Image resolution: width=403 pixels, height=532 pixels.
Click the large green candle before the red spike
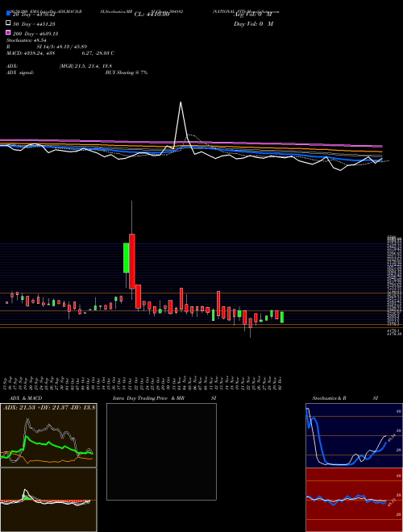(x=126, y=257)
